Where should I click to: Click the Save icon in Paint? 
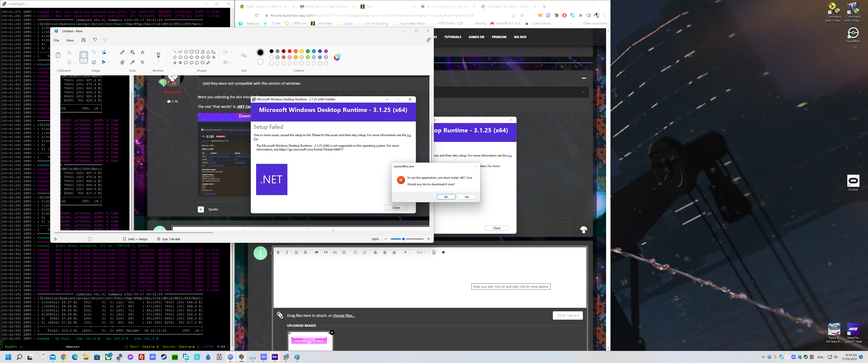(x=84, y=40)
